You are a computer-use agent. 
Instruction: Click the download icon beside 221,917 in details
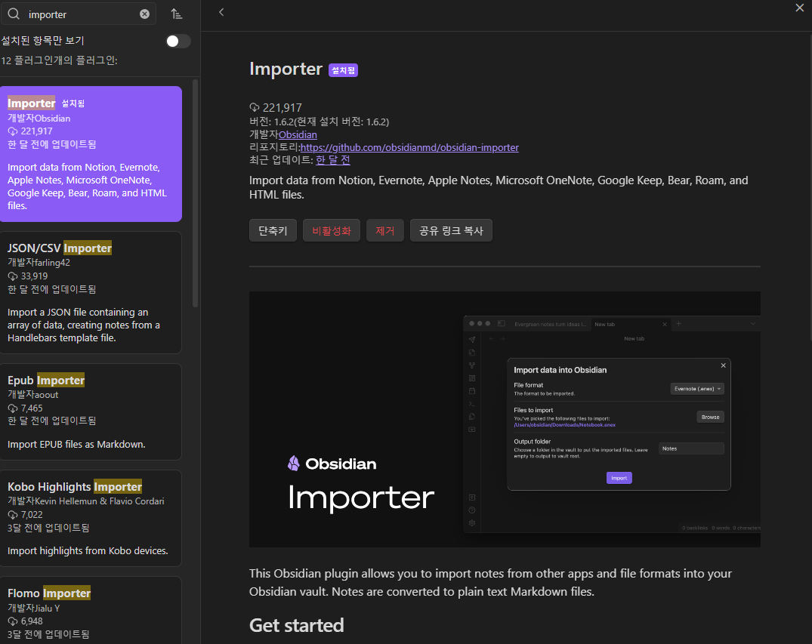tap(255, 108)
